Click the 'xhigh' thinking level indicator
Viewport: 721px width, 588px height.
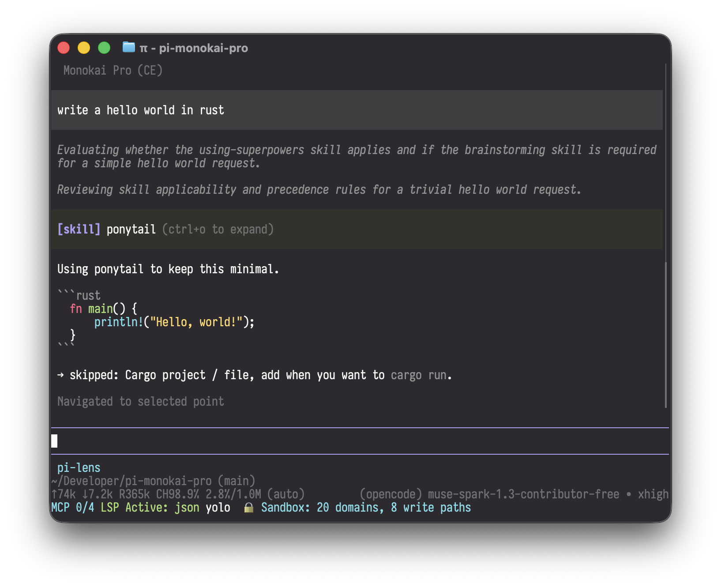pos(653,494)
